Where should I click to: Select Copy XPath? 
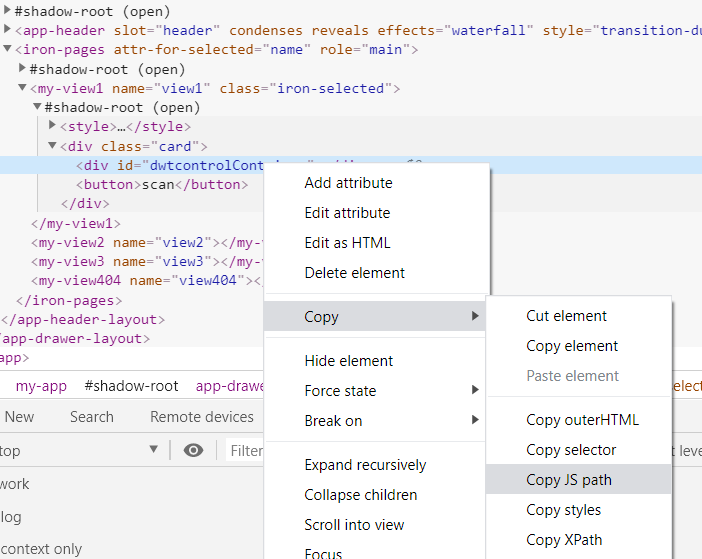564,540
